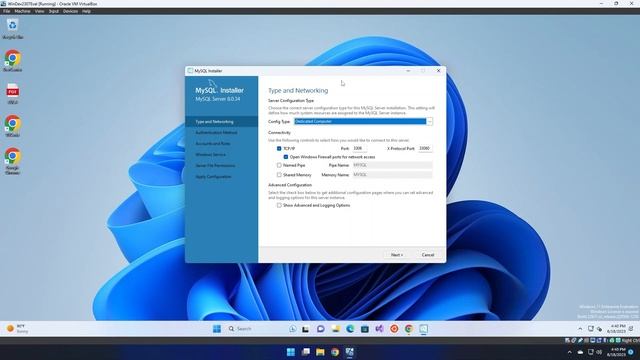
Task: Expand hidden icons in the VM system tray
Action: 580,329
